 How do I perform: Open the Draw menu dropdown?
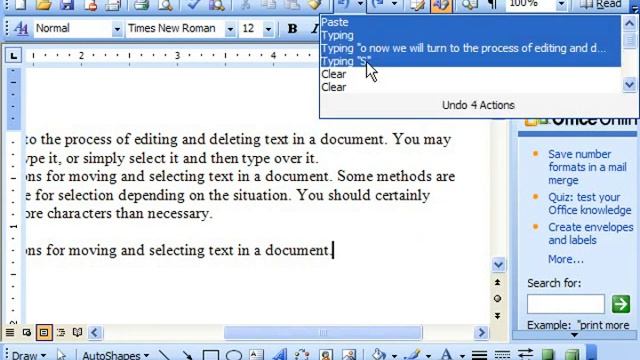pos(28,355)
